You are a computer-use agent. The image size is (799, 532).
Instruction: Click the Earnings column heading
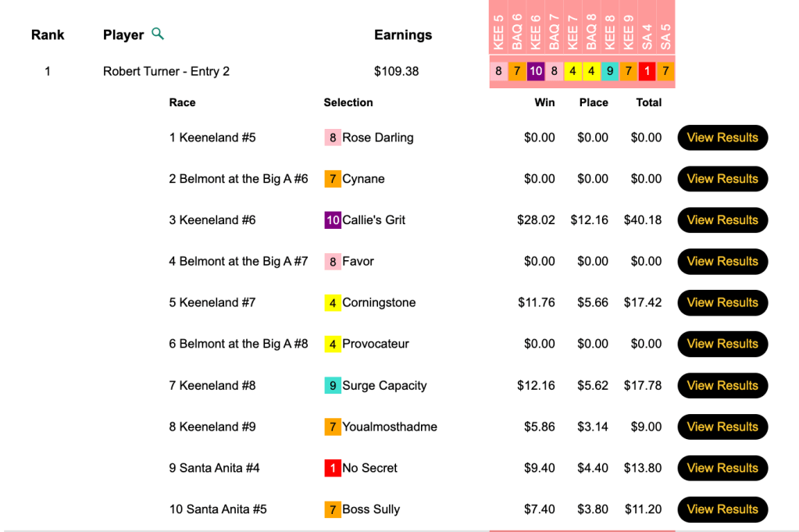pyautogui.click(x=403, y=34)
